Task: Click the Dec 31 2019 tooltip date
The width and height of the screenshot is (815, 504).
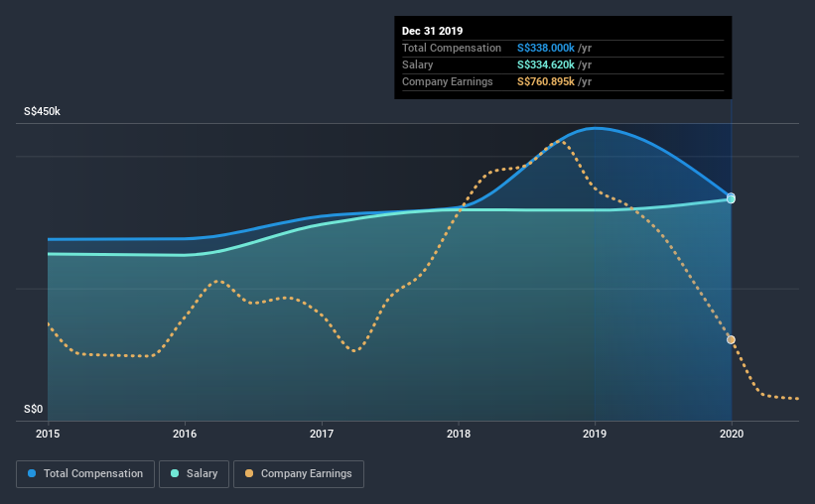Action: tap(432, 31)
